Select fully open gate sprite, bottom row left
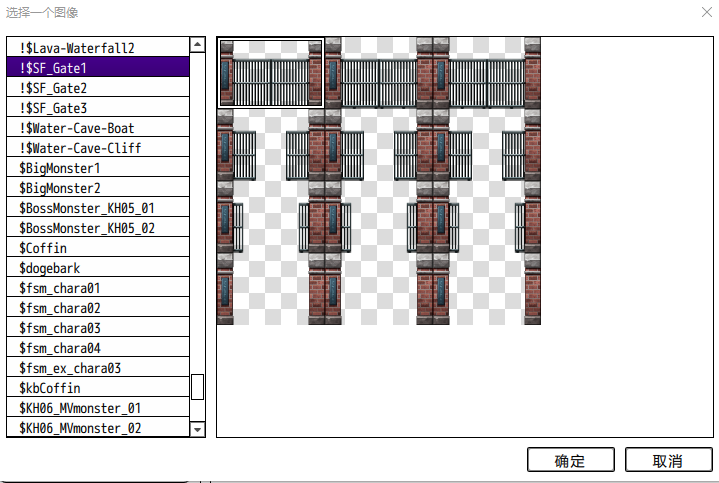 point(271,289)
